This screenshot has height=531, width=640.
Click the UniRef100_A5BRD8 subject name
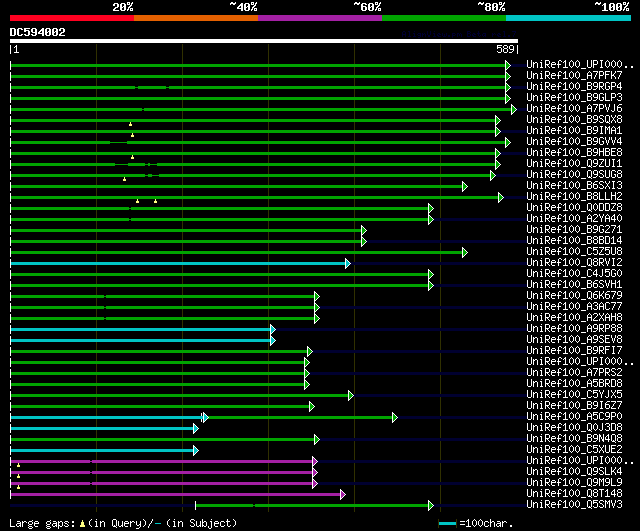click(574, 384)
